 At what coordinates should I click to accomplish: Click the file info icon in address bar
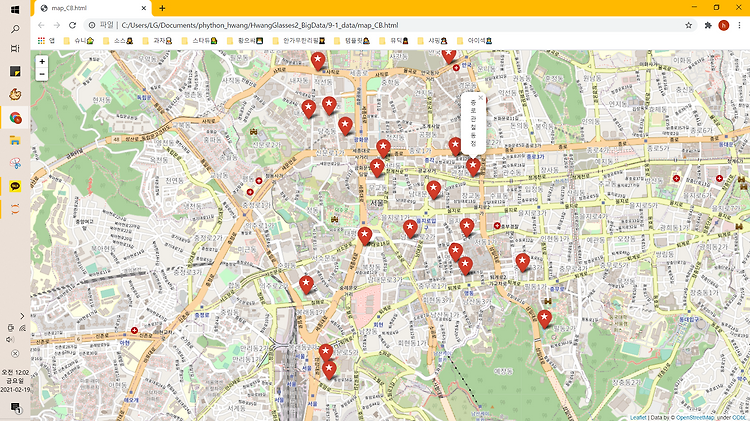click(92, 25)
